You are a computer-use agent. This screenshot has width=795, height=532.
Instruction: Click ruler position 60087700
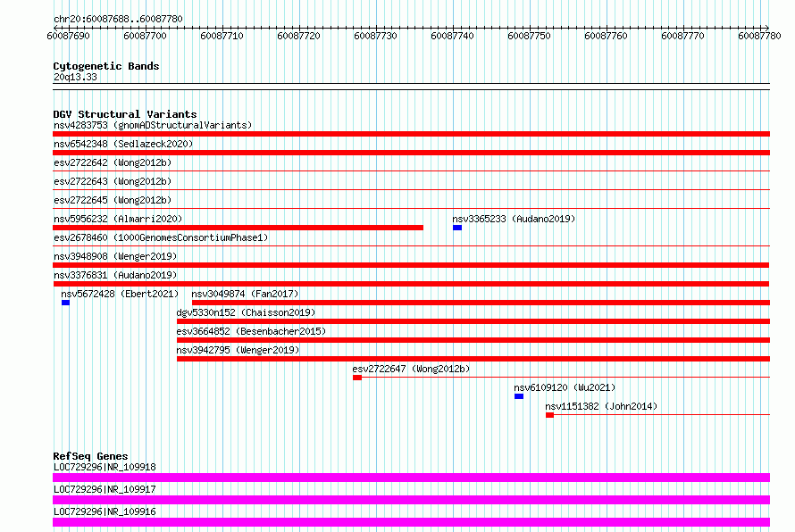tap(145, 36)
